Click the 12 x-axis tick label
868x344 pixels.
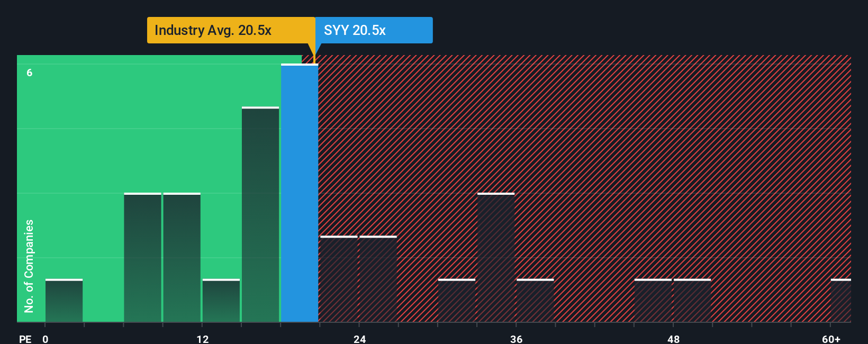click(203, 339)
